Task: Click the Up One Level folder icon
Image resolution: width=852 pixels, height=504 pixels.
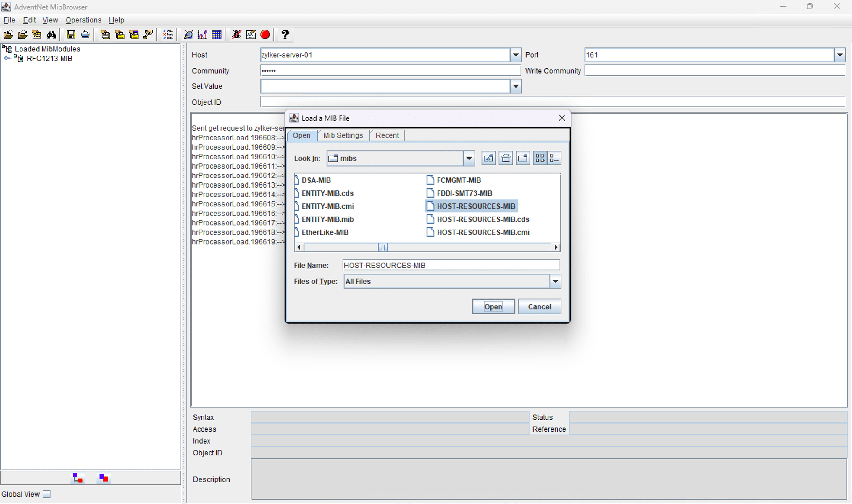Action: (x=488, y=158)
